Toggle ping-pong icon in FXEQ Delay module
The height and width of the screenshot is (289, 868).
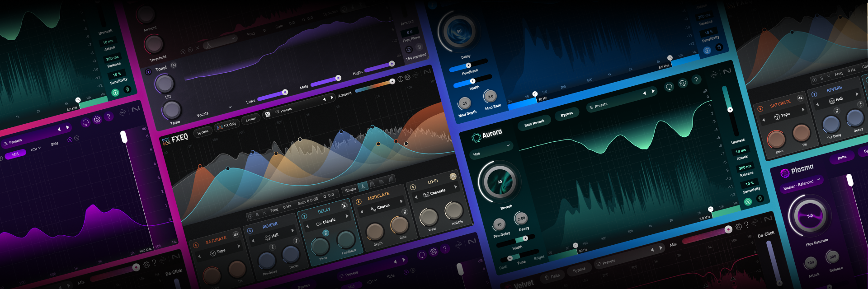344,205
